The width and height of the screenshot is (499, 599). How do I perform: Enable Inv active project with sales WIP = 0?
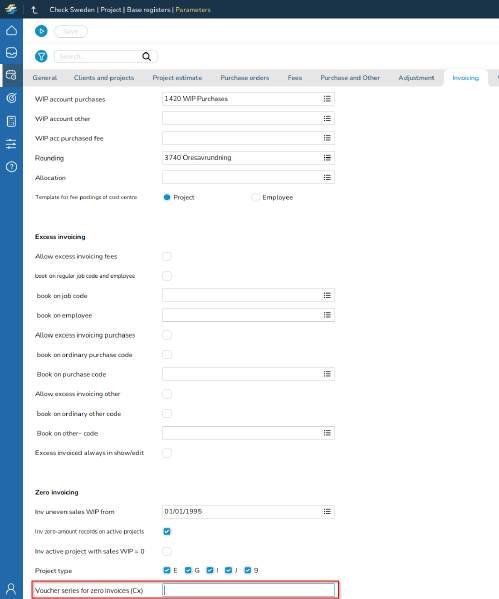[x=167, y=551]
